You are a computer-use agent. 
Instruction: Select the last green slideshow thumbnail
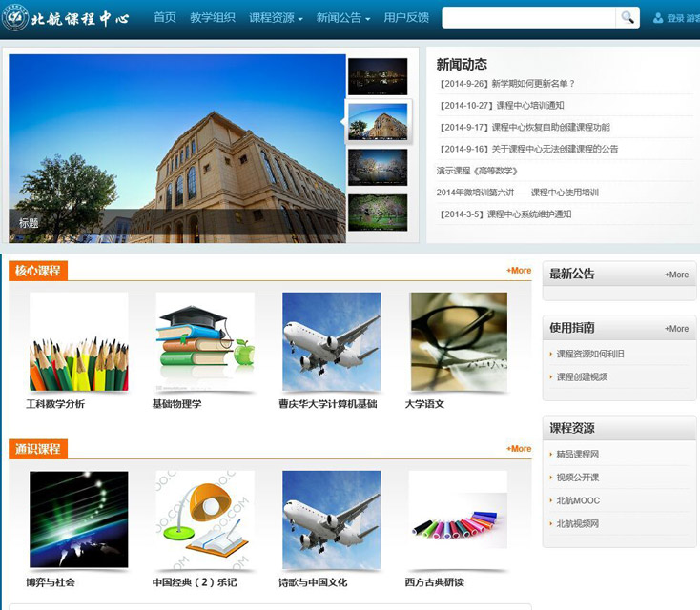coord(378,213)
